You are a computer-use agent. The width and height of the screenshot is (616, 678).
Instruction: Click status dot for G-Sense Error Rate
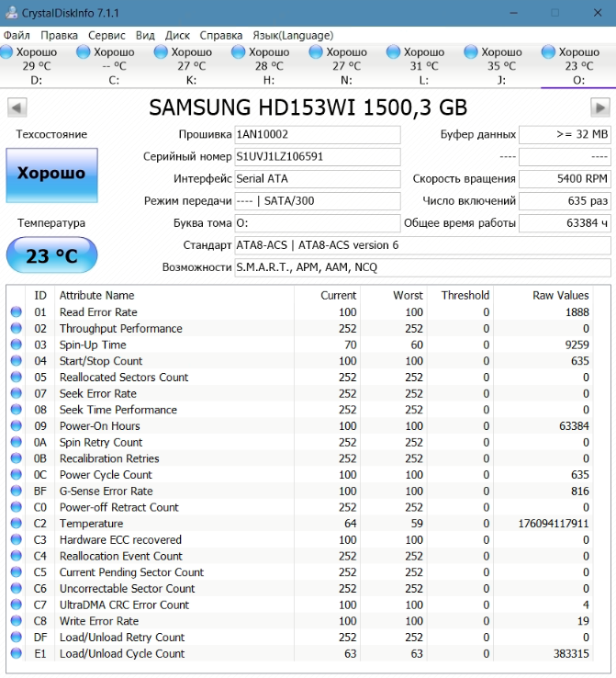pyautogui.click(x=17, y=491)
